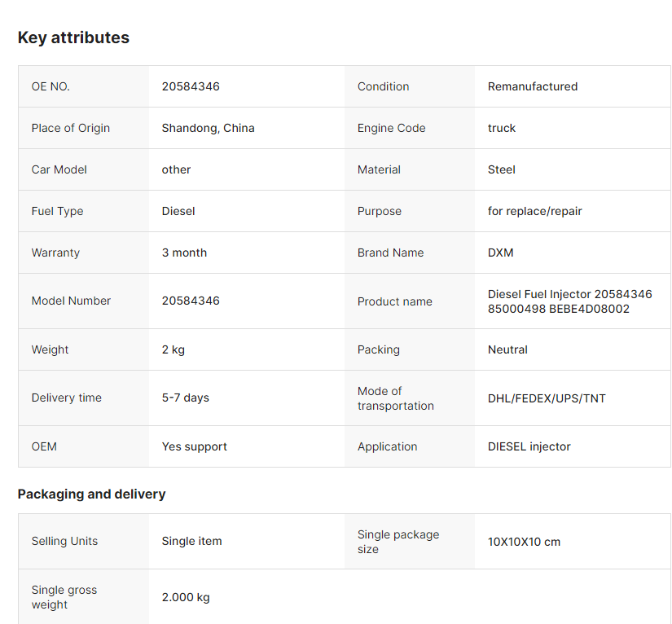
Task: Click the Neutral packing value
Action: point(507,349)
